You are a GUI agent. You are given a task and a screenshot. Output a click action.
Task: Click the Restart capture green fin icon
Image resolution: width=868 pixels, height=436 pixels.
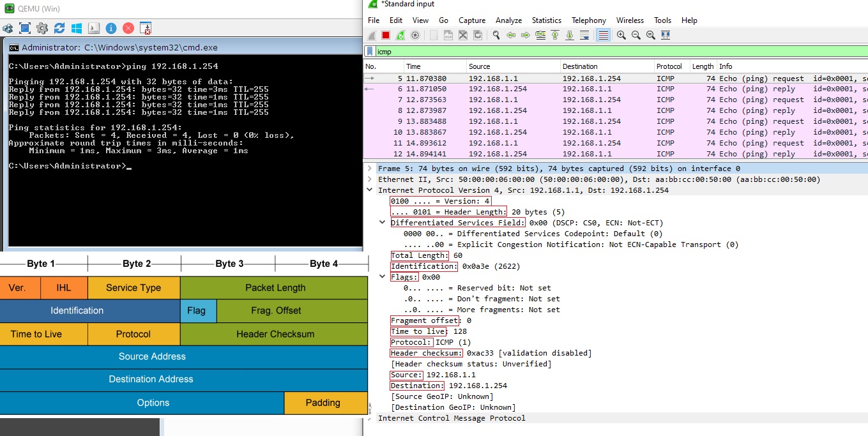coord(399,35)
